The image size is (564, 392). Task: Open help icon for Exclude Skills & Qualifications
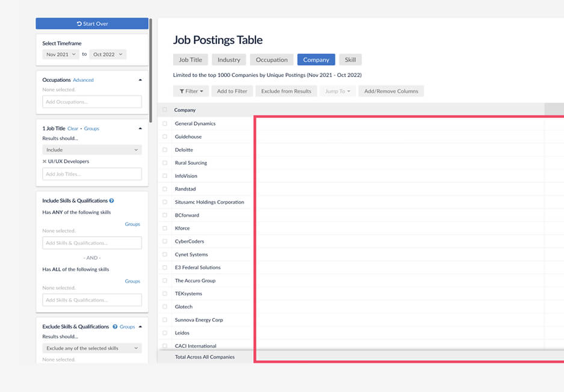click(115, 326)
